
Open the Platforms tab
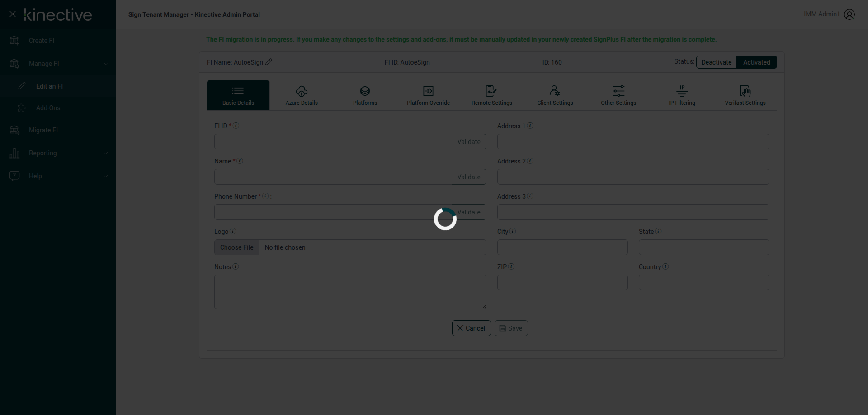[x=365, y=95]
